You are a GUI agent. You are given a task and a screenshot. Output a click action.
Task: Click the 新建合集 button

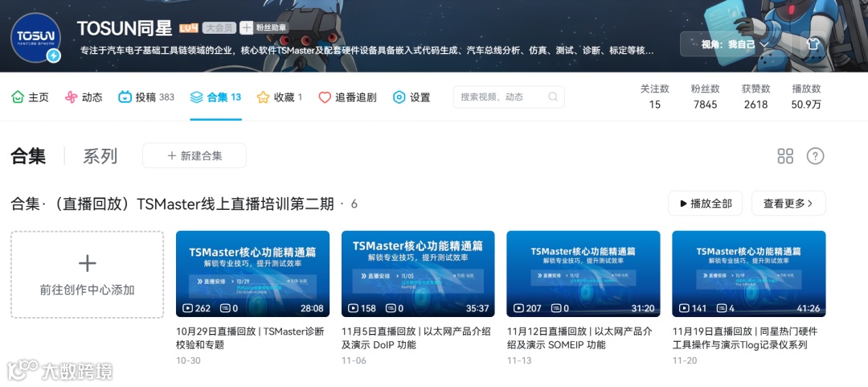194,156
